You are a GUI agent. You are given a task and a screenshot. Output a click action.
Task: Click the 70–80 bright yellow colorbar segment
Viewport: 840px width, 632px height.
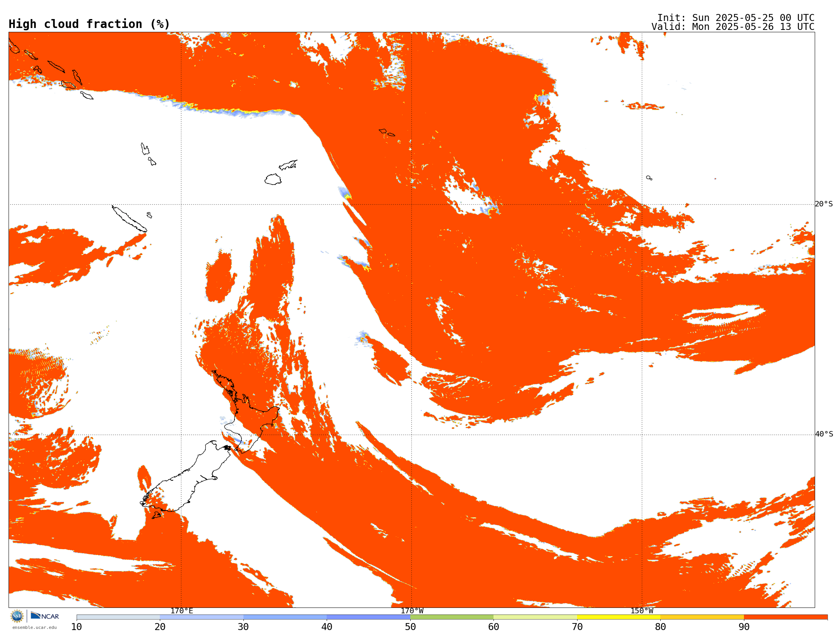[619, 617]
